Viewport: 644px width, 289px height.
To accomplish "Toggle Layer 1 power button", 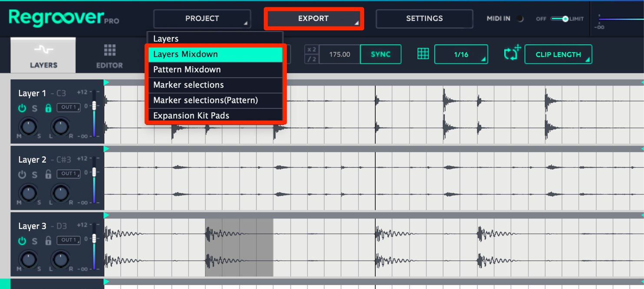I will pyautogui.click(x=22, y=108).
